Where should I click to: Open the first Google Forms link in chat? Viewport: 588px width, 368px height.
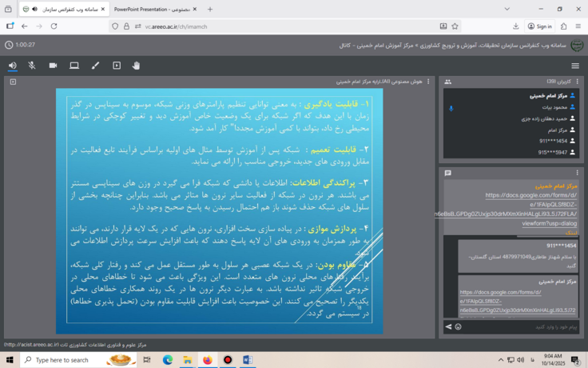coord(507,209)
